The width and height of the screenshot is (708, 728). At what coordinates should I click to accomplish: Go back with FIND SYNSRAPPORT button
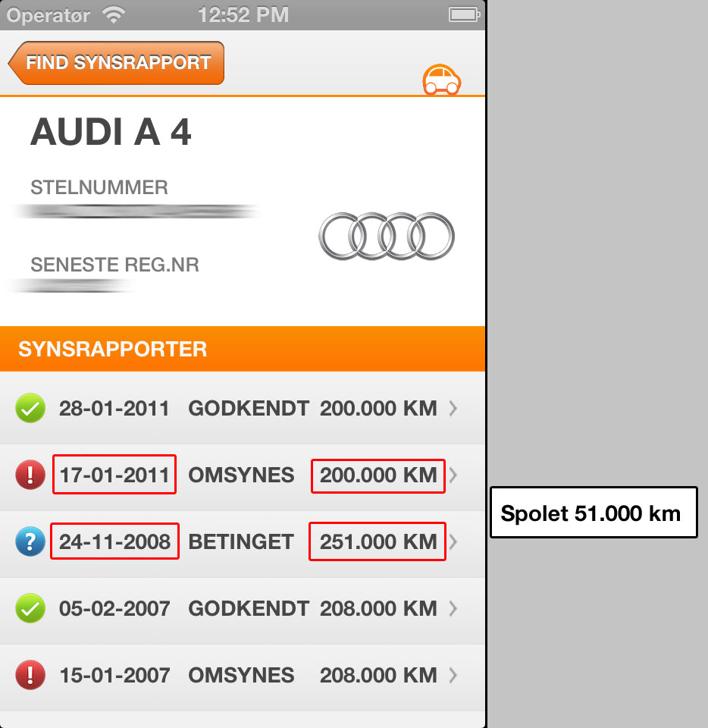(116, 63)
